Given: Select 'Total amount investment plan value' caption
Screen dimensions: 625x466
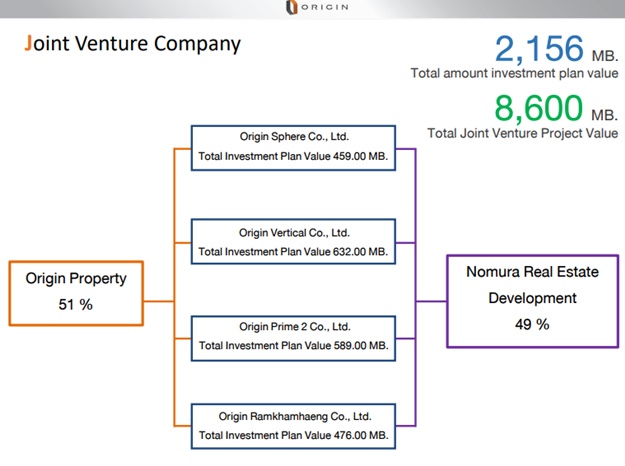Looking at the screenshot, I should pos(515,73).
